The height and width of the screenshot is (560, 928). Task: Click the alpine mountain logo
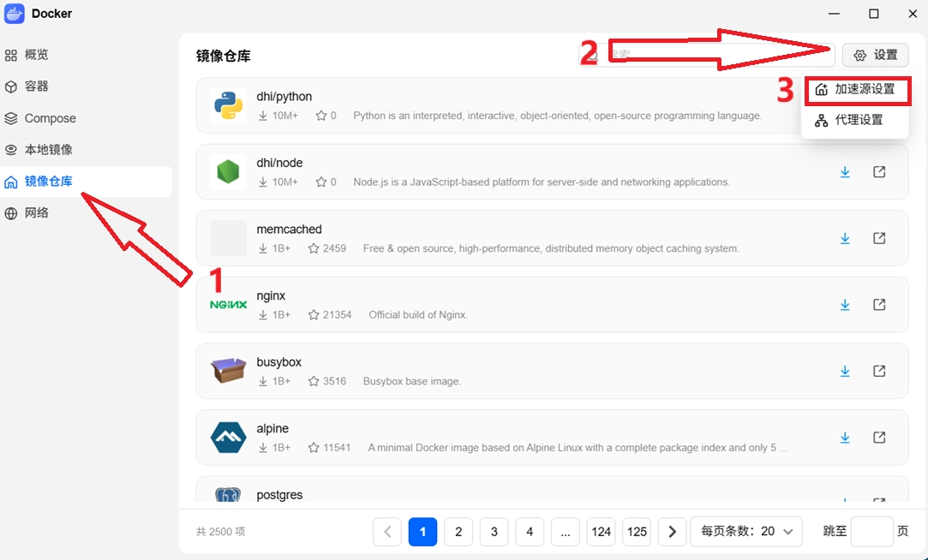click(229, 438)
